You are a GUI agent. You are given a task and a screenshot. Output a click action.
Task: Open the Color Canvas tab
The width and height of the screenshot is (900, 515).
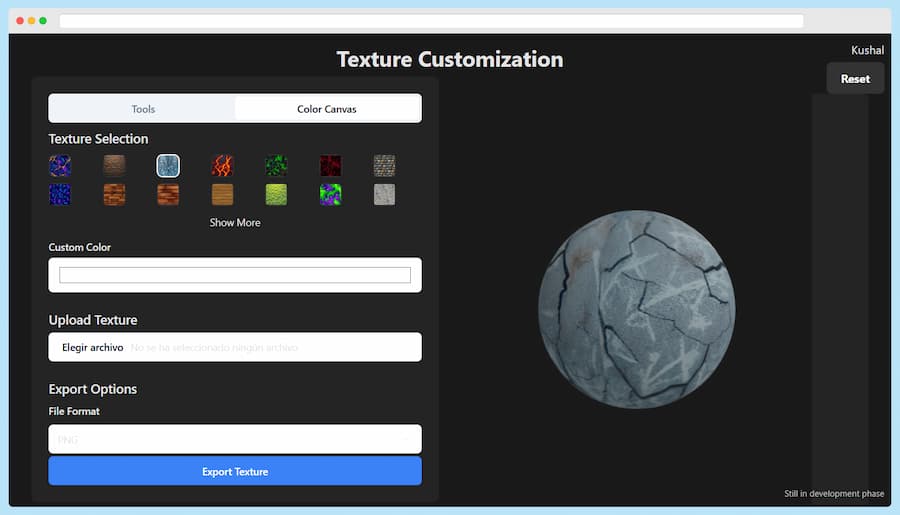point(327,109)
